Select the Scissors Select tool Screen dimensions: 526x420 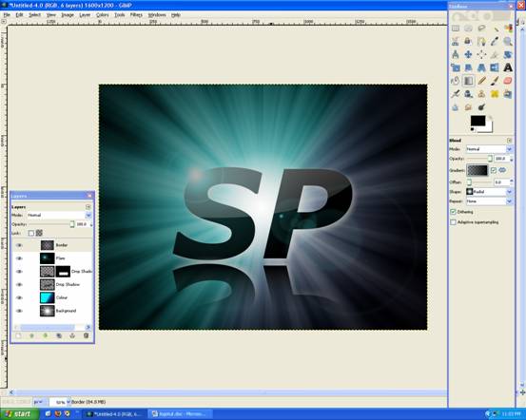(x=456, y=42)
